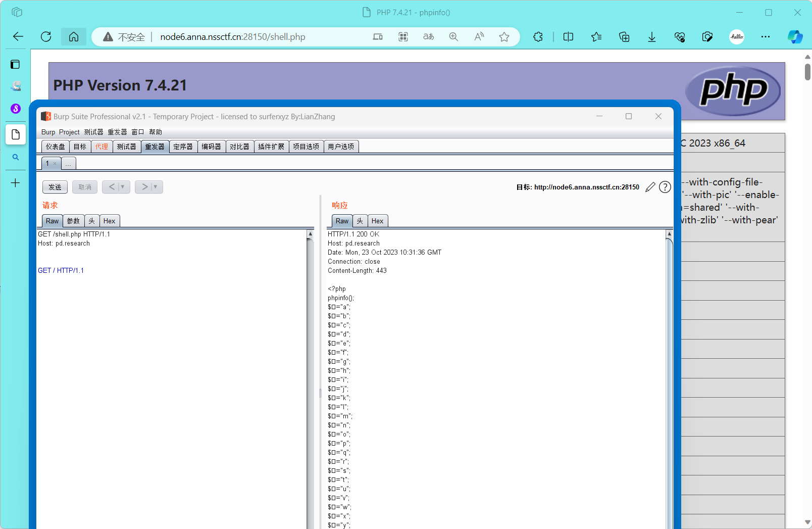812x529 pixels.
Task: Translate the page with translate icon
Action: (x=428, y=36)
